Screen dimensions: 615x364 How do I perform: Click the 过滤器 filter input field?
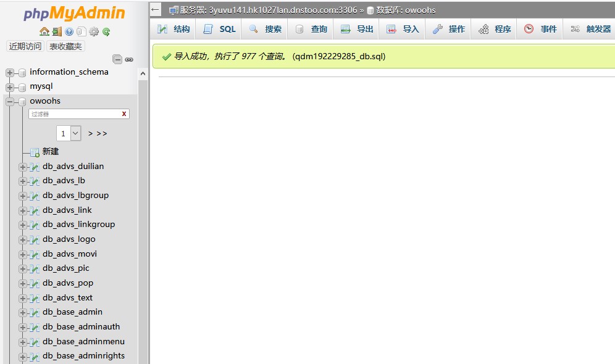click(73, 114)
